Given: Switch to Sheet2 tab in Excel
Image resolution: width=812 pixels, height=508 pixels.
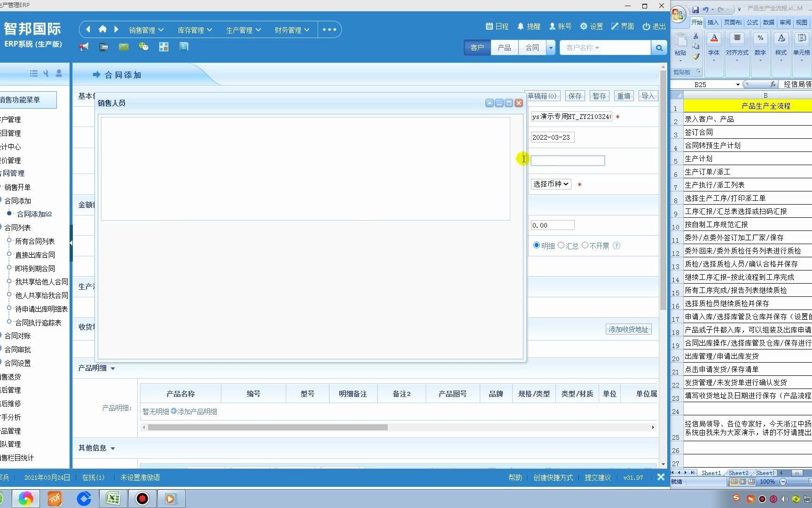Looking at the screenshot, I should (738, 473).
